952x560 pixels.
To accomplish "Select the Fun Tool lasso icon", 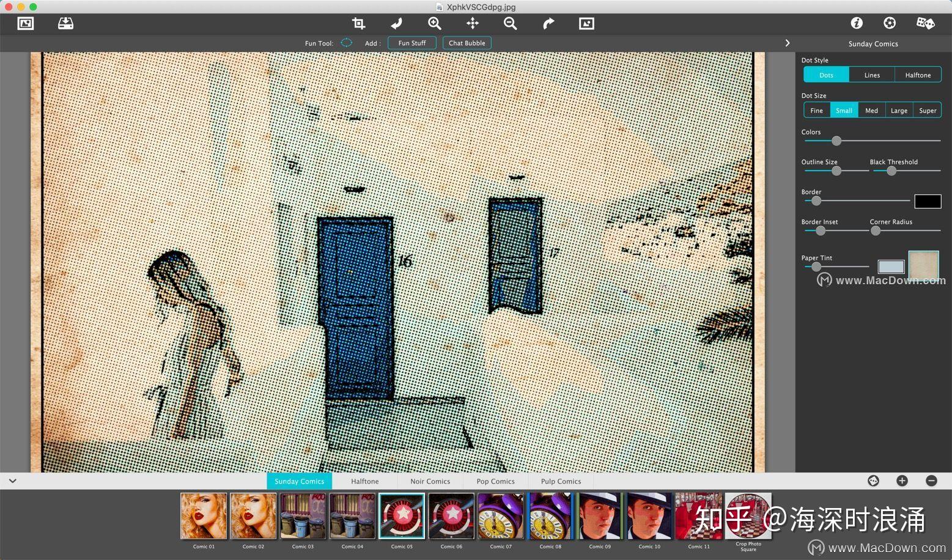I will [x=346, y=43].
